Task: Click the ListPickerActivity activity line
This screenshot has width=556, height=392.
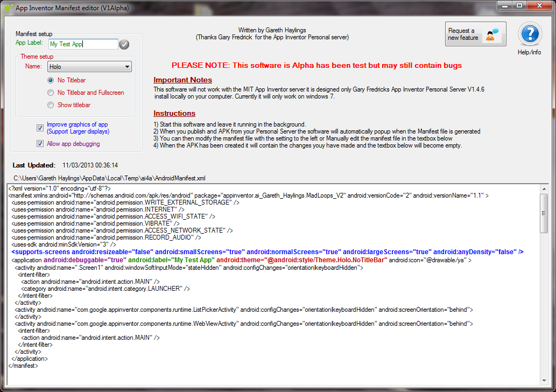Action: click(244, 310)
